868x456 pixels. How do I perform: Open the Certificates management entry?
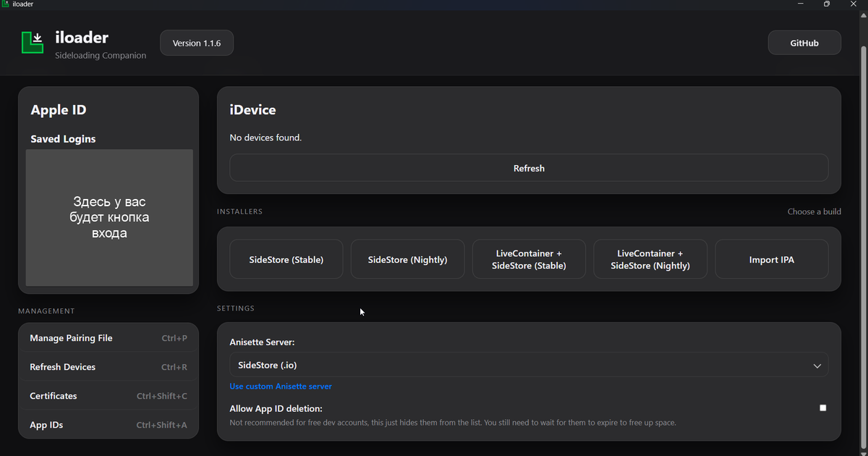(109, 396)
